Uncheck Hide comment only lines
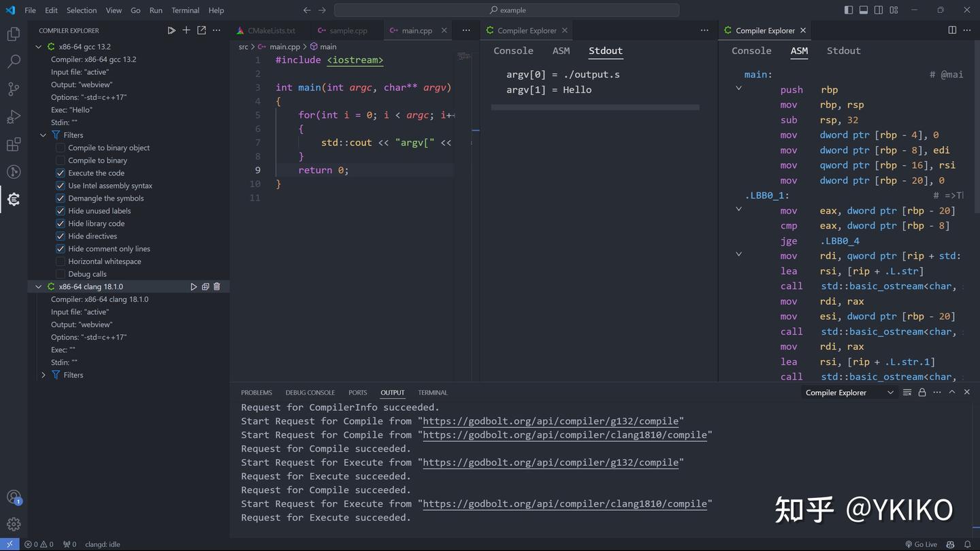 [61, 249]
